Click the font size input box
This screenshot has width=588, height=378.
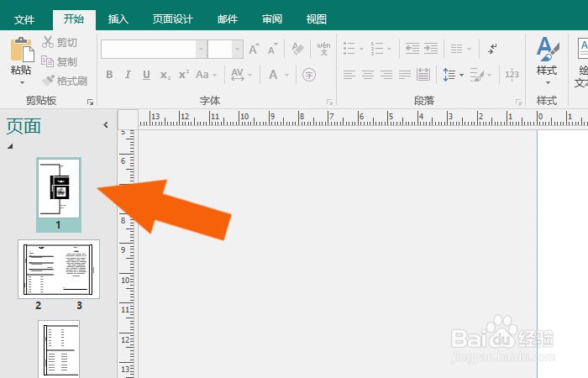pyautogui.click(x=220, y=49)
